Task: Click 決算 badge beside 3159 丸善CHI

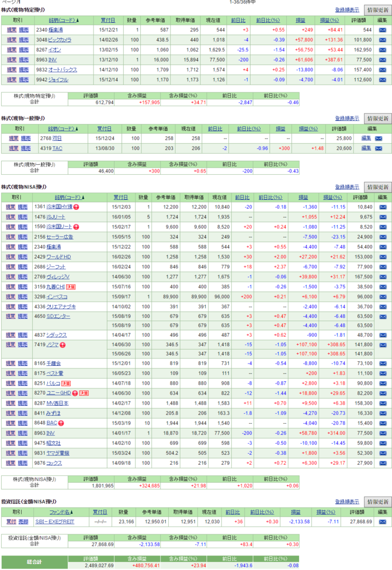Action: [71, 287]
